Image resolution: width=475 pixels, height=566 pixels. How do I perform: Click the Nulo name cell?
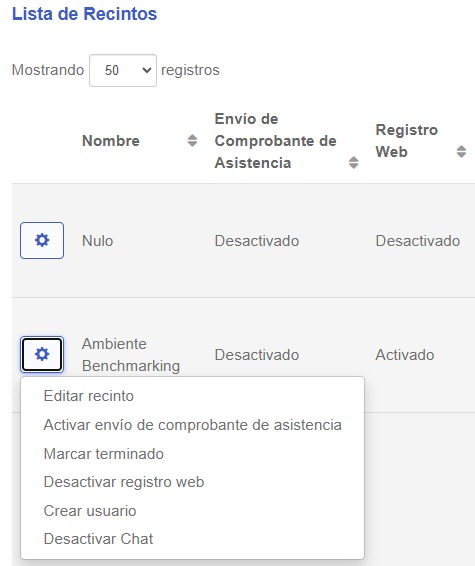pyautogui.click(x=97, y=241)
